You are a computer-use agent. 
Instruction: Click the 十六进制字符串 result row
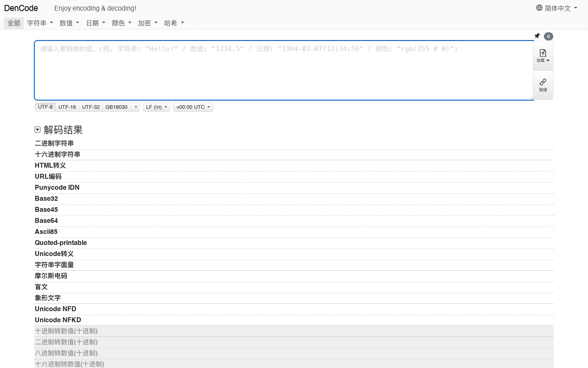pos(294,155)
